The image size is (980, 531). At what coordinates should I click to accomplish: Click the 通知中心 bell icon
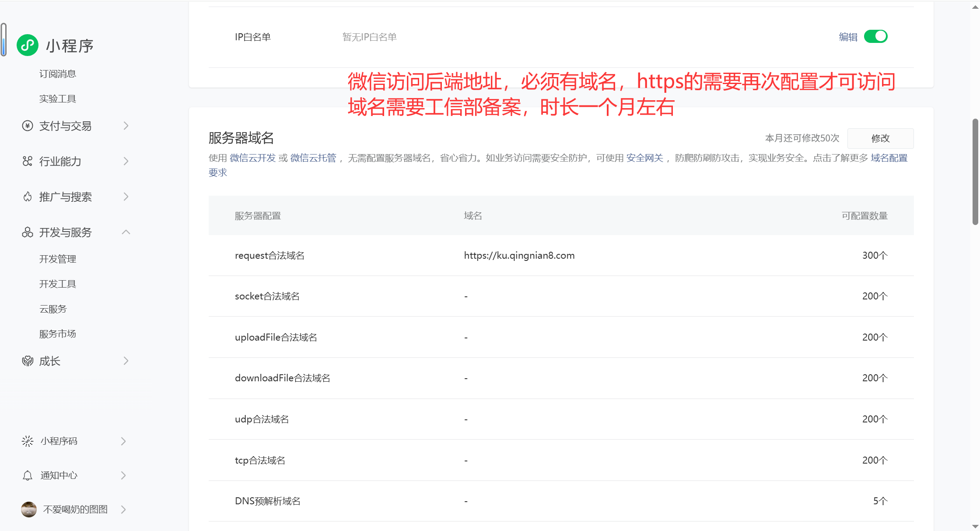coord(28,475)
